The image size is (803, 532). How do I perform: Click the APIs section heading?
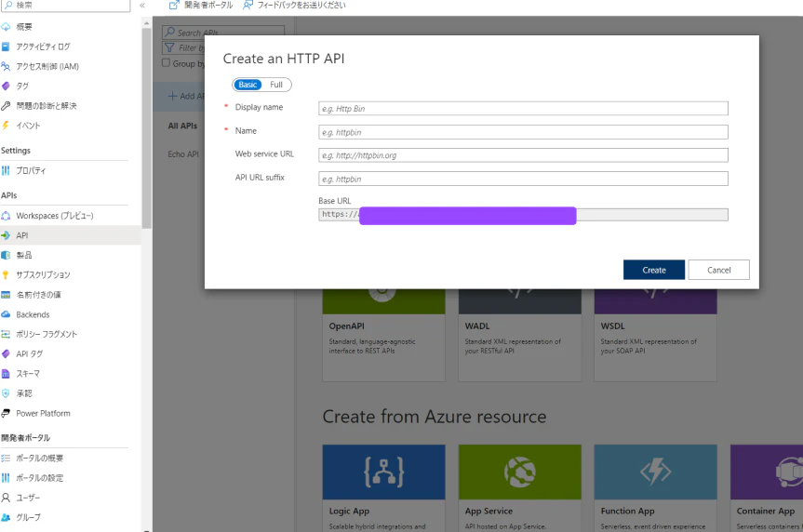coord(8,195)
